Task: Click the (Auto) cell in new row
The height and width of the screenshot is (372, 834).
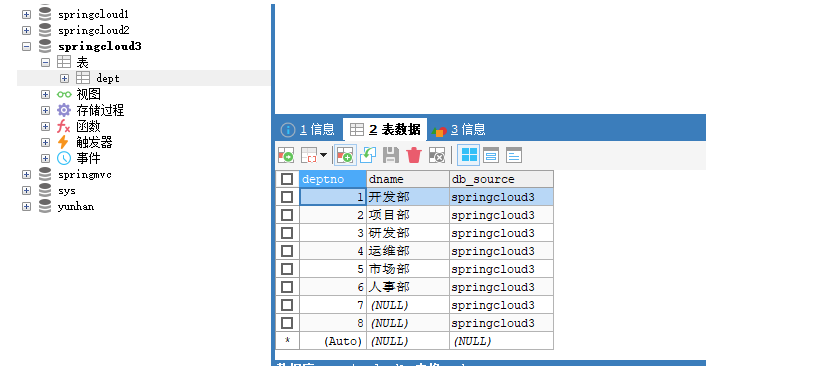Action: [x=333, y=341]
